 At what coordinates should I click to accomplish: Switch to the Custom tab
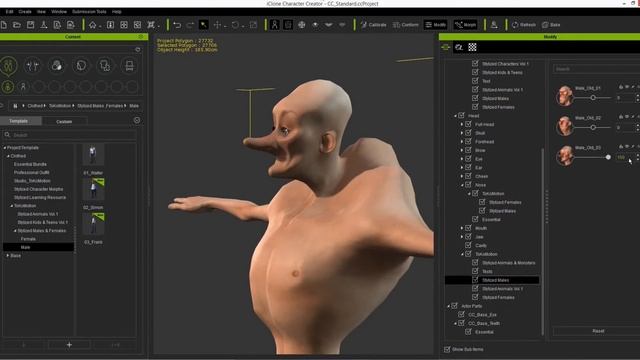64,122
